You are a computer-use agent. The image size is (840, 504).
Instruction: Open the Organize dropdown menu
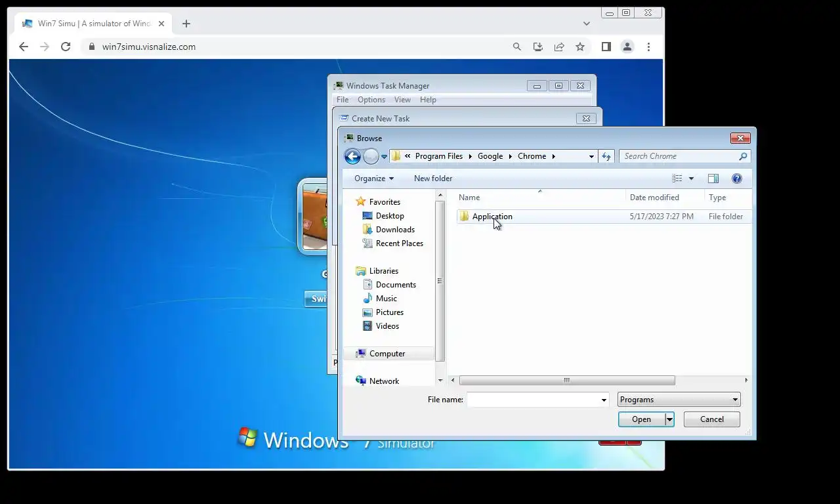click(x=374, y=178)
